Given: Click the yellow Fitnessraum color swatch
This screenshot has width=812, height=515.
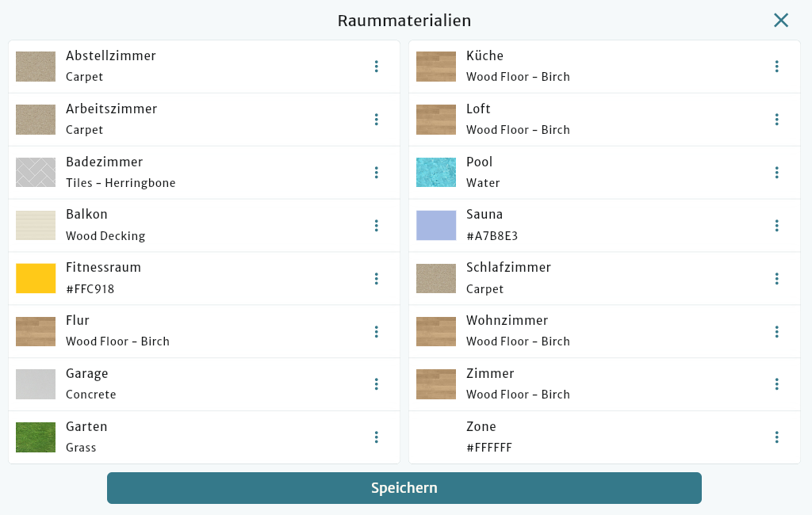Looking at the screenshot, I should pyautogui.click(x=35, y=278).
